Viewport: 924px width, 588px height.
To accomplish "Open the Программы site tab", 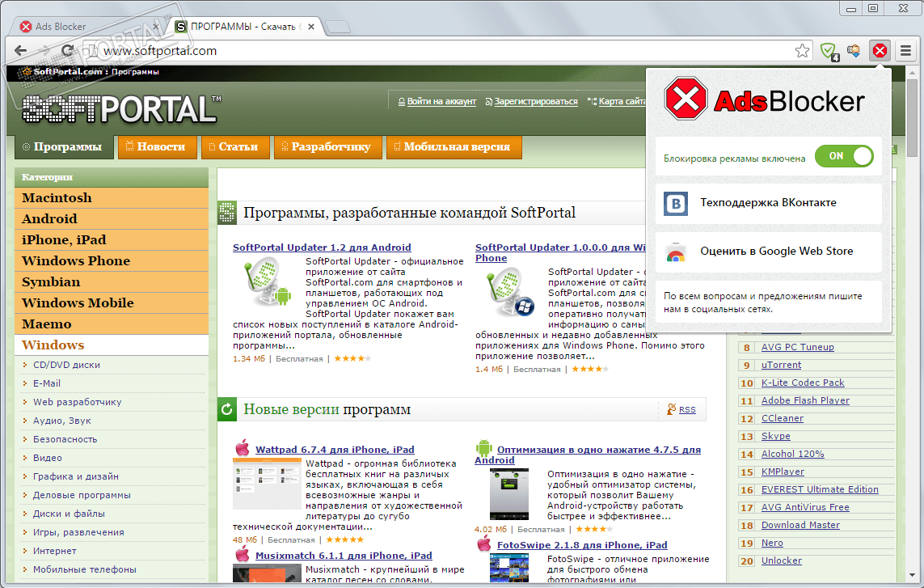I will [63, 147].
